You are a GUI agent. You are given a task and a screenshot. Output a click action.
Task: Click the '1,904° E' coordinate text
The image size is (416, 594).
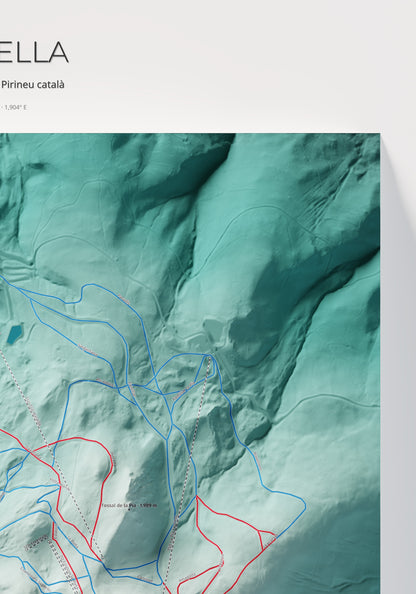pos(16,107)
